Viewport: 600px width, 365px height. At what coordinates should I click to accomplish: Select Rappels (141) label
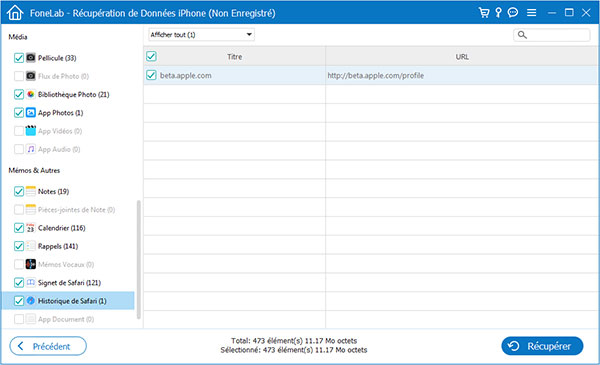tap(58, 246)
